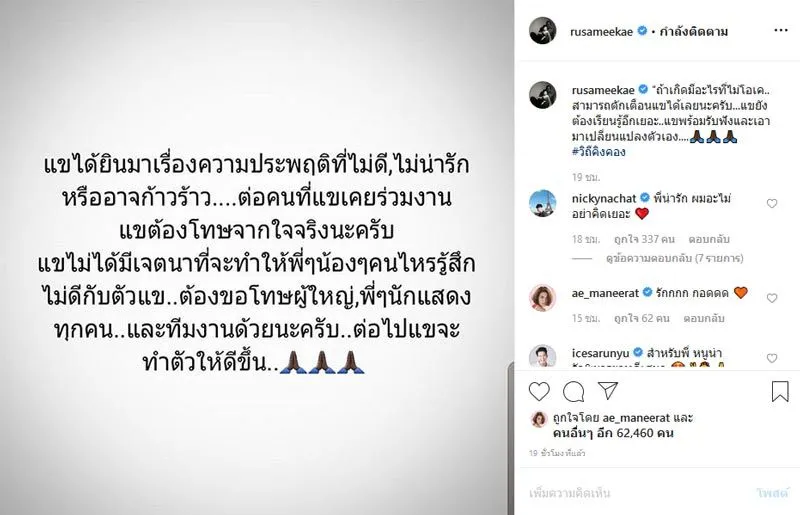Open nickynachat's avatar
Image resolution: width=800 pixels, height=515 pixels.
tap(542, 203)
